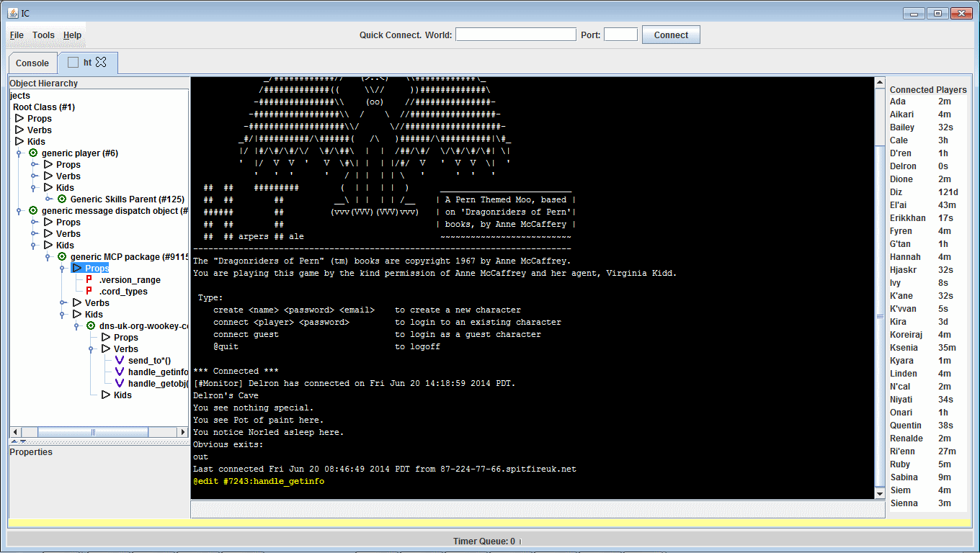
Task: Open the File menu
Action: 16,35
